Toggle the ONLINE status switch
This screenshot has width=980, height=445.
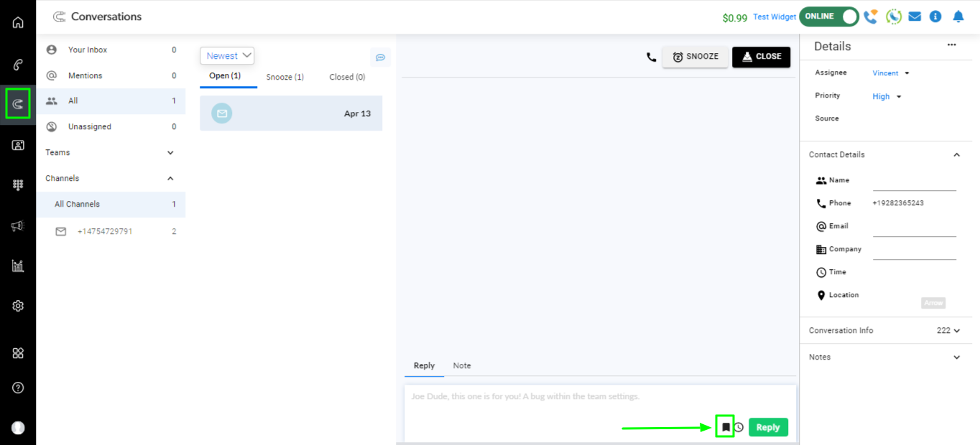tap(828, 16)
